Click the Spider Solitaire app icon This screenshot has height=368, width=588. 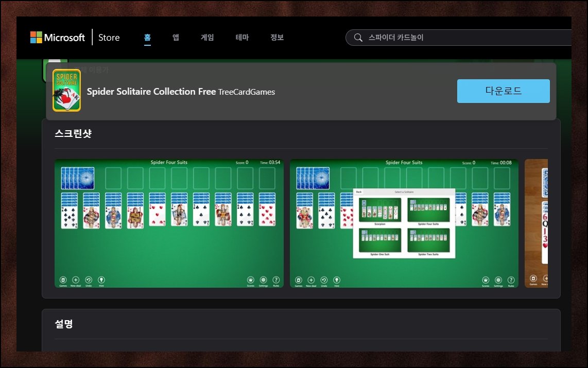(67, 90)
